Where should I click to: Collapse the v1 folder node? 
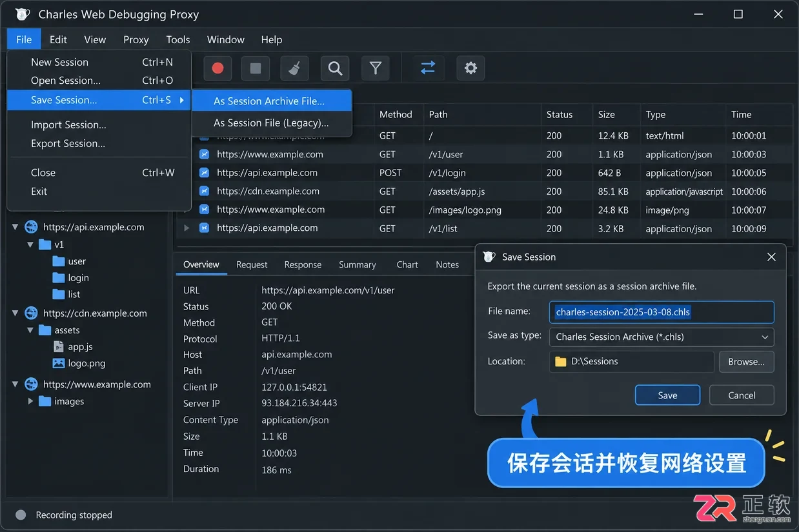[x=30, y=245]
